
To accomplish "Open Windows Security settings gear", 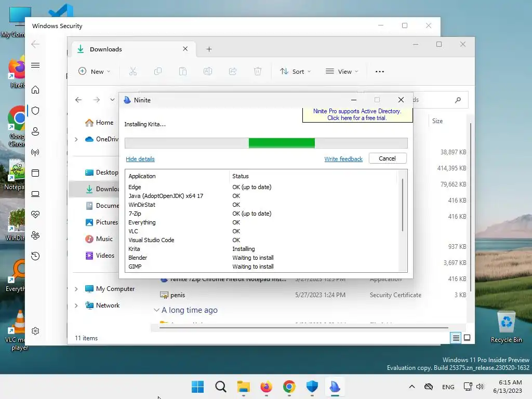I will point(35,331).
